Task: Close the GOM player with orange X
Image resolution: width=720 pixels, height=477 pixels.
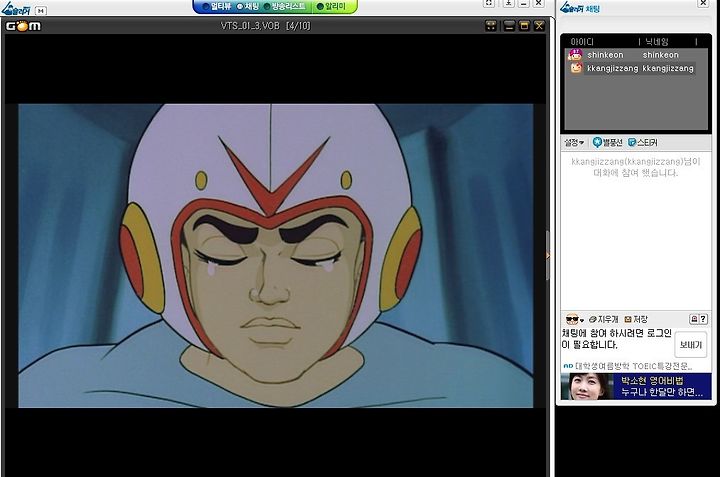Action: 539,26
